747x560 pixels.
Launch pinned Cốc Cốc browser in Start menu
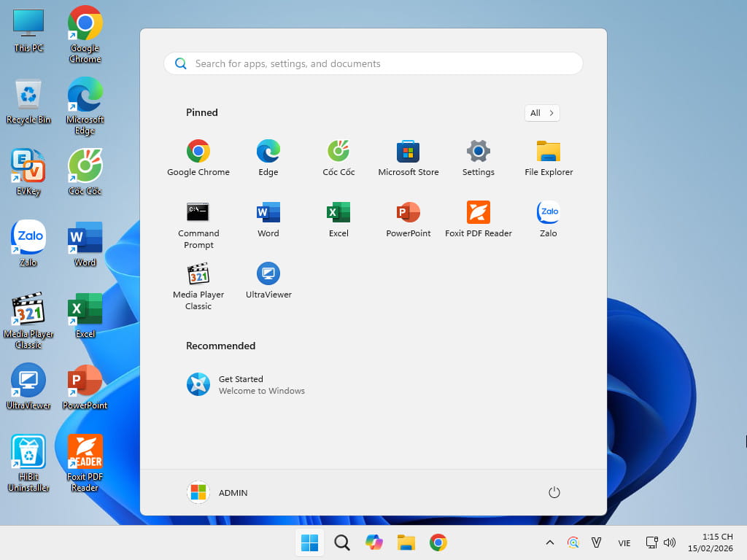click(338, 157)
